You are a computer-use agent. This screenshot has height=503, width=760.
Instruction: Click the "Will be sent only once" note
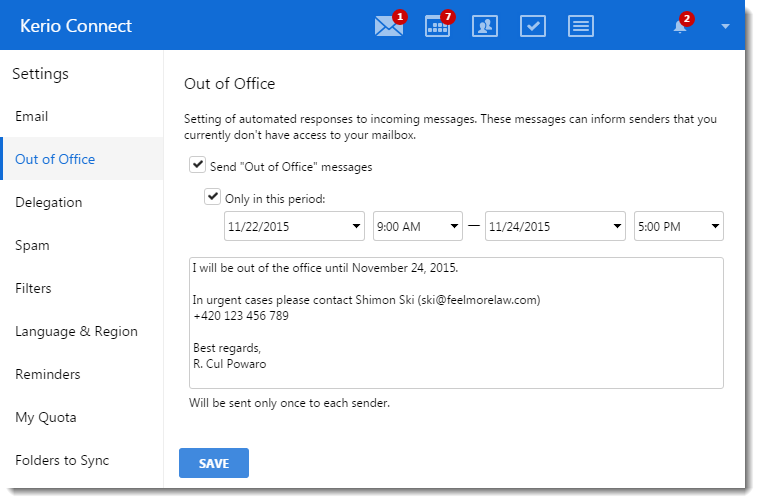coord(289,403)
